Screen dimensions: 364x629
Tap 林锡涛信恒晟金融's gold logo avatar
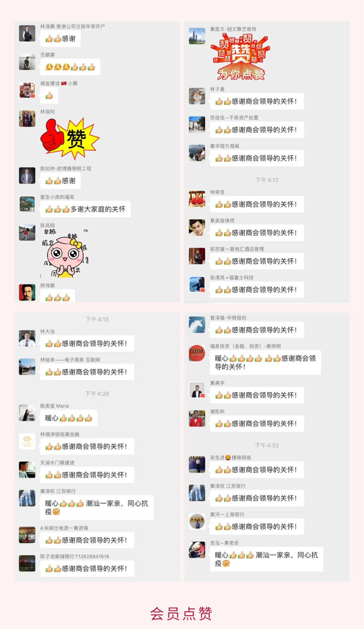pos(27,441)
